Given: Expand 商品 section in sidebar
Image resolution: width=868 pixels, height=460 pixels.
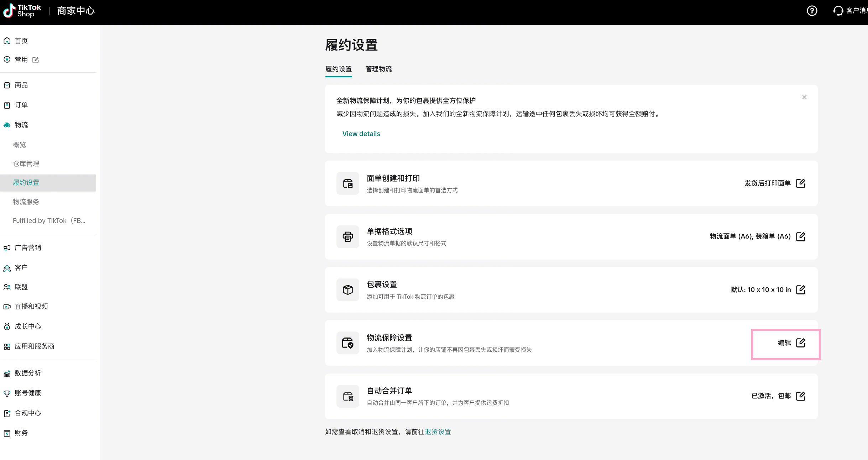Looking at the screenshot, I should pyautogui.click(x=21, y=85).
